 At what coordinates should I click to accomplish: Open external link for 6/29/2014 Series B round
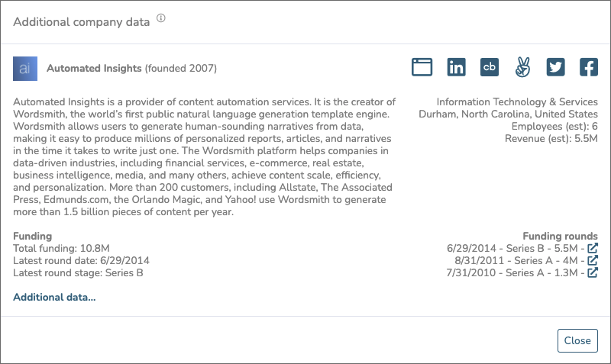(593, 248)
